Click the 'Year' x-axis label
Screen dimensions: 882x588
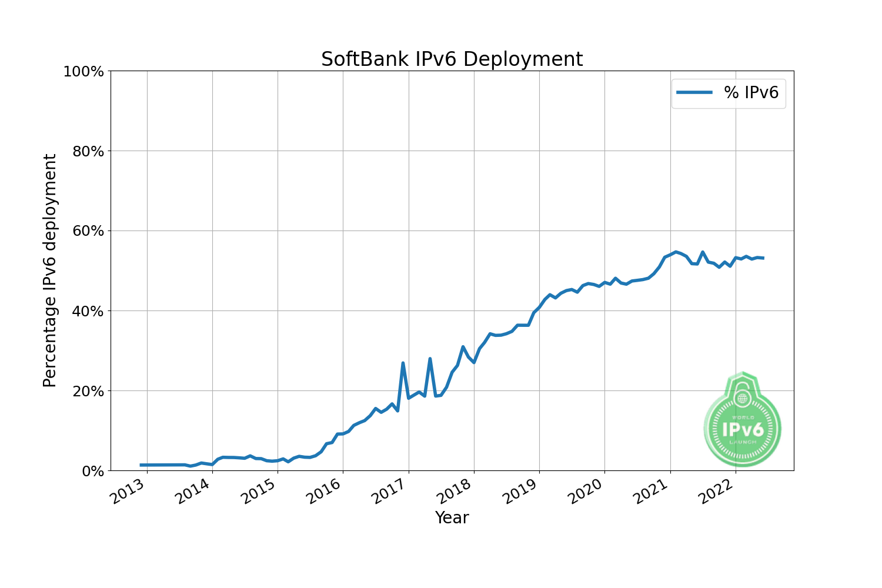tap(452, 517)
